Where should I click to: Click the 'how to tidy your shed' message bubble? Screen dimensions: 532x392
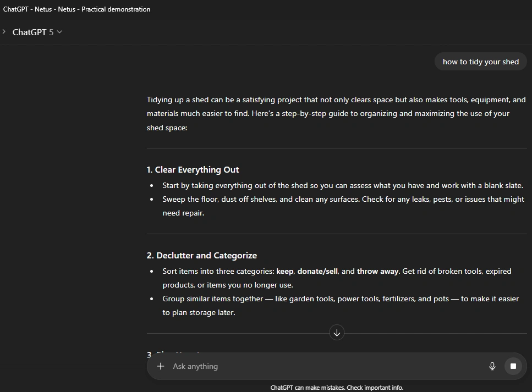point(480,62)
